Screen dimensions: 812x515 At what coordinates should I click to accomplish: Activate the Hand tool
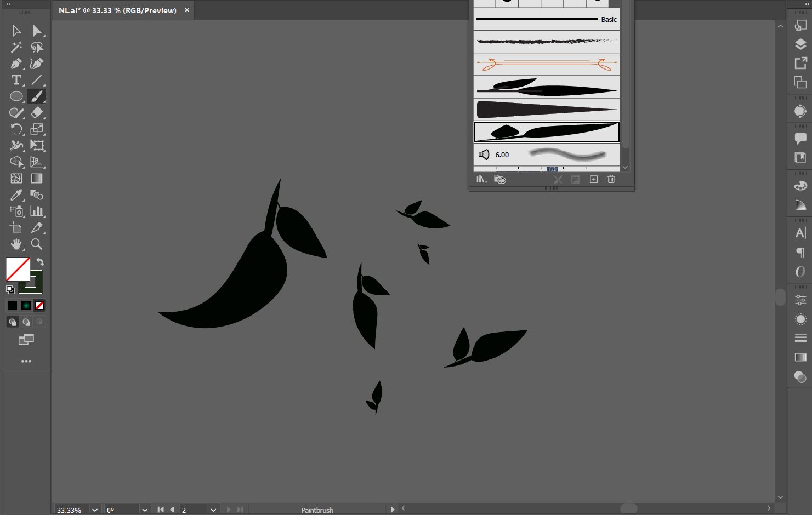point(16,244)
